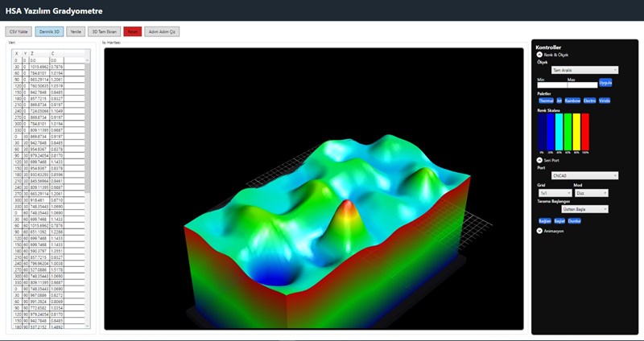This screenshot has height=341, width=644.
Task: Expand the Animasyon section
Action: [539, 230]
